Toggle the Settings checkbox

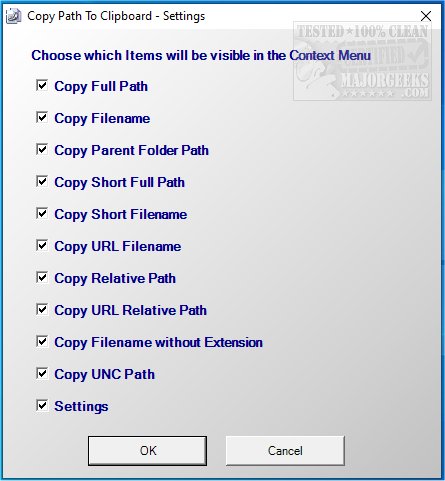pos(42,405)
